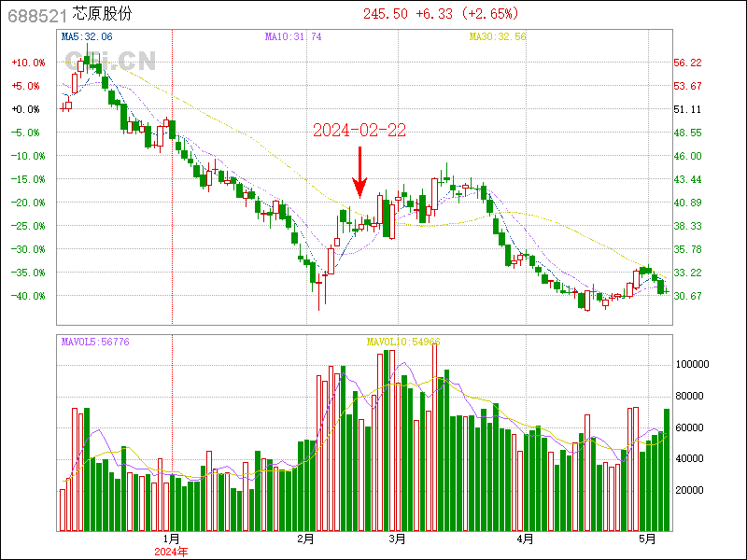Click the red down arrow annotation
747x560 pixels.
359,173
